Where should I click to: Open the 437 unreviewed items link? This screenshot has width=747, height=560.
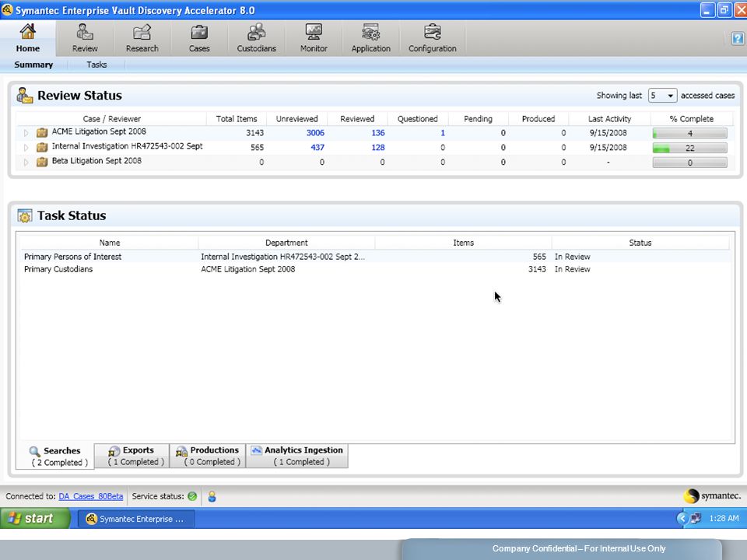[x=317, y=148]
